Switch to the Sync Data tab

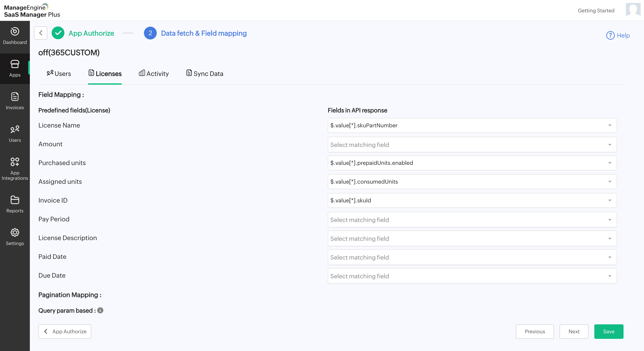coord(205,74)
